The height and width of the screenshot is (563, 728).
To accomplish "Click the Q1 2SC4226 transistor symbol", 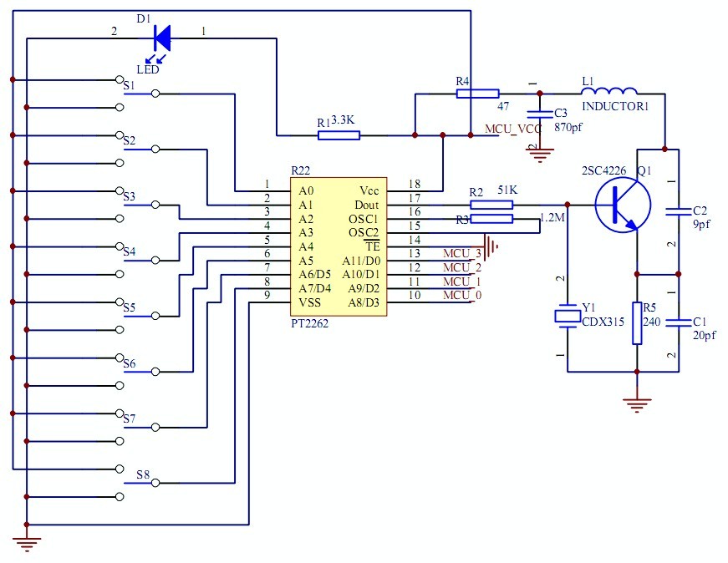I will (623, 205).
